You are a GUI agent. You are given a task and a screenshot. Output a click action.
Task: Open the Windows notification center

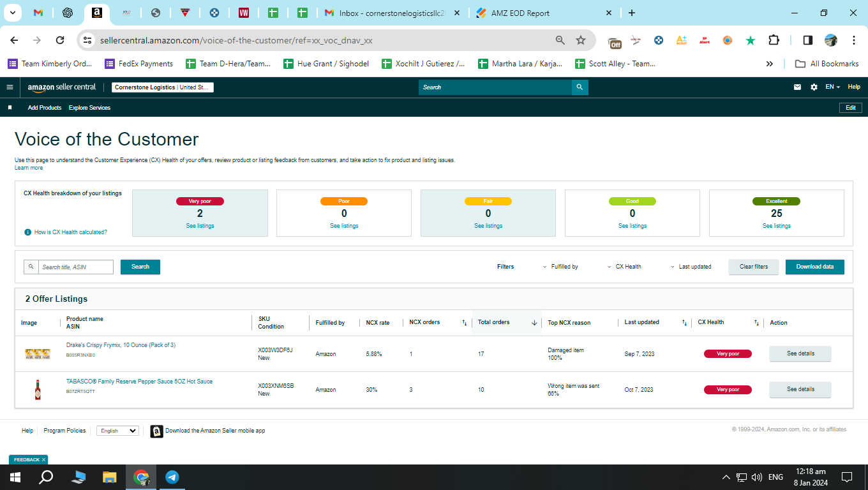tap(847, 477)
